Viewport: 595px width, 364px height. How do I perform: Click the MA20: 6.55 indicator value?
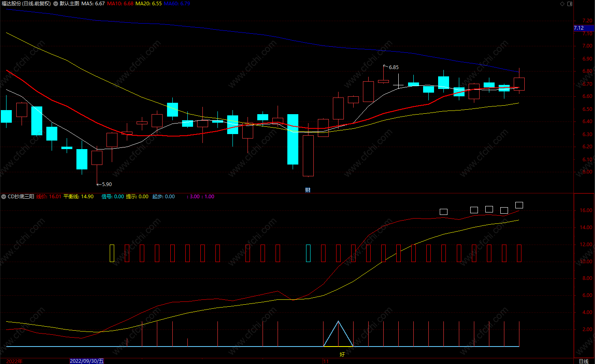pos(148,4)
